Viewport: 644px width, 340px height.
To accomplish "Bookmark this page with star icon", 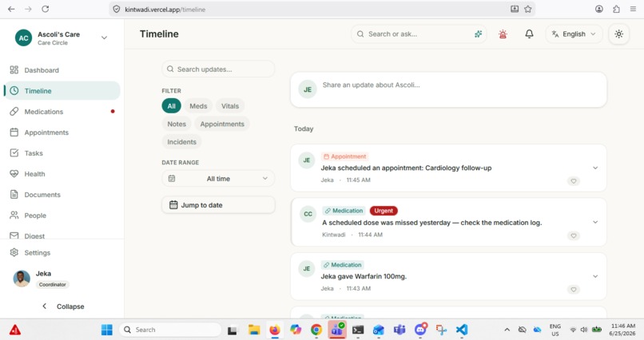I will coord(528,9).
